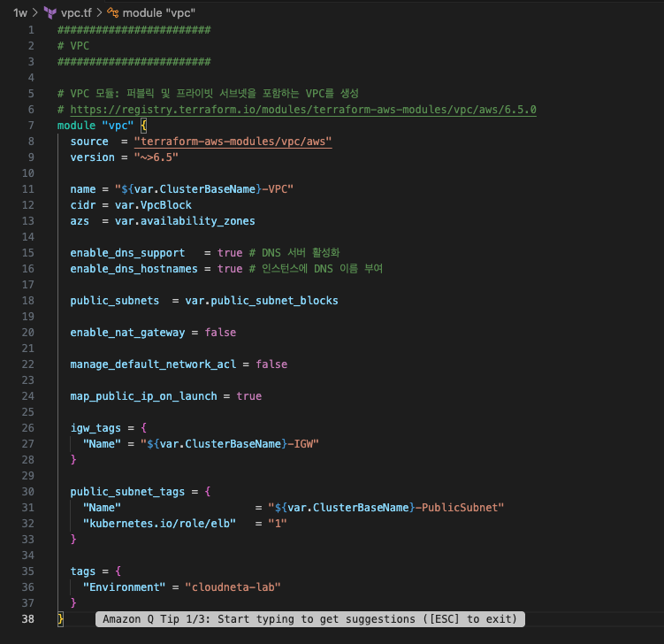Click the 'name' attribute on line 11
Viewport: 664px width, 644px height.
coord(83,189)
